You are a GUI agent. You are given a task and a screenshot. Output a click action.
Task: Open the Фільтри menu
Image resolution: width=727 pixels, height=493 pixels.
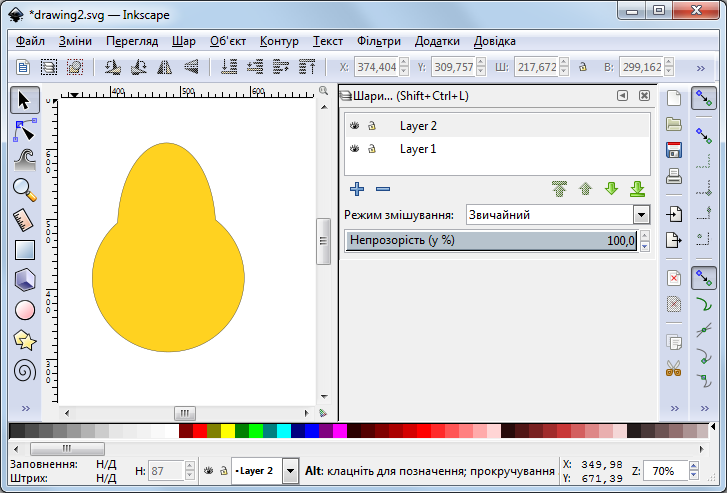(378, 41)
